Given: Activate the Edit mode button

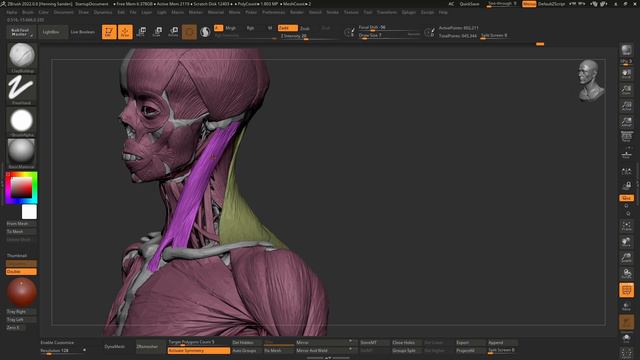Looking at the screenshot, I should [x=109, y=32].
